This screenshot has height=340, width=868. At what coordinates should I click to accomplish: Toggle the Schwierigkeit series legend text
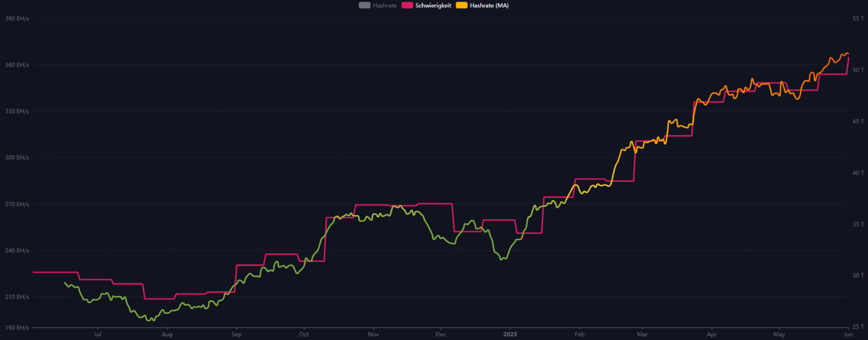point(433,6)
